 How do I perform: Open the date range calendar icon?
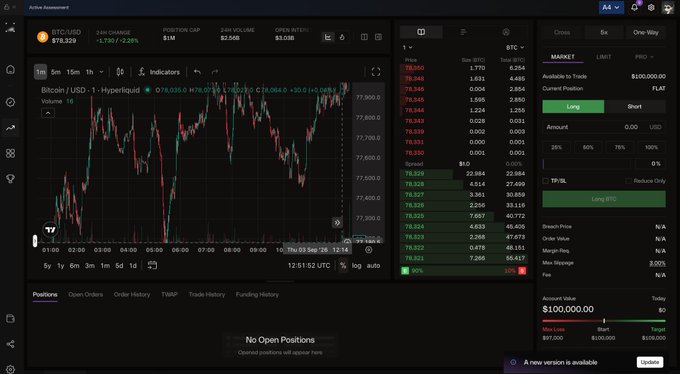tap(152, 265)
